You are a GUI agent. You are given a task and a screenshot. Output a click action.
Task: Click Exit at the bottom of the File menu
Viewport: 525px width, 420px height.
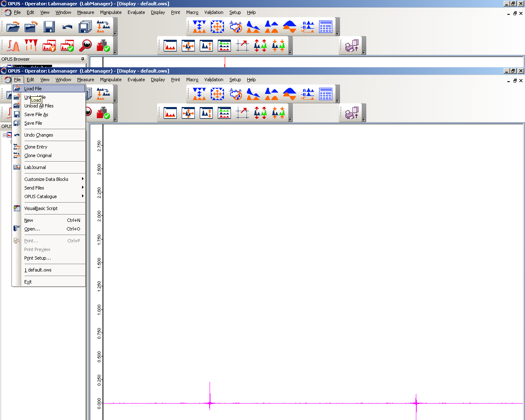(28, 282)
